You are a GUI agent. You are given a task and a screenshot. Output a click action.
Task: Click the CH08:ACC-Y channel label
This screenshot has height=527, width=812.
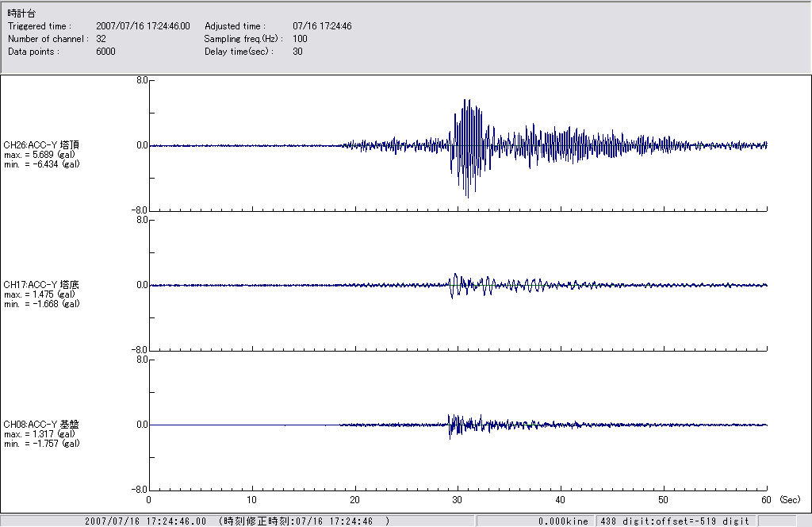[41, 424]
